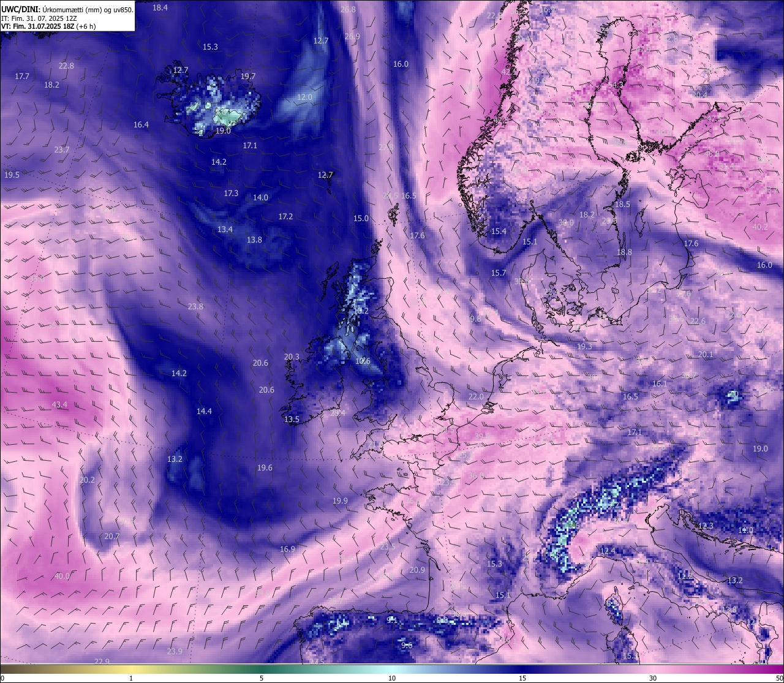This screenshot has height=683, width=784.
Task: Select the 17.3 value label
Action: click(x=231, y=193)
